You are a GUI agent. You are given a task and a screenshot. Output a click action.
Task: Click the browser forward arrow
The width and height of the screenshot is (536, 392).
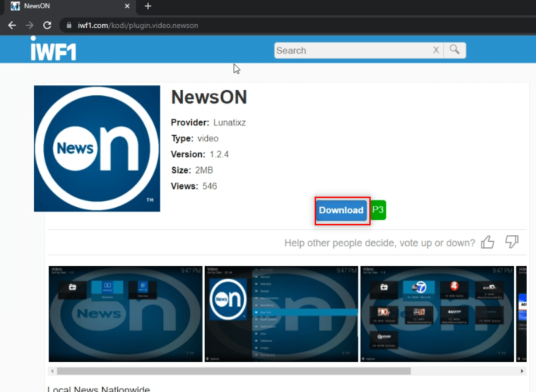point(30,25)
